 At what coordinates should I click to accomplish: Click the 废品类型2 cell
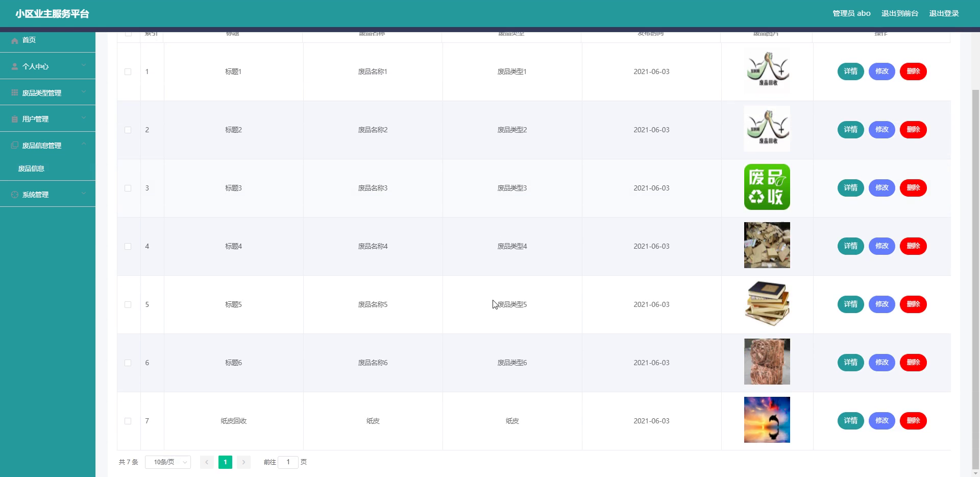[x=512, y=130]
